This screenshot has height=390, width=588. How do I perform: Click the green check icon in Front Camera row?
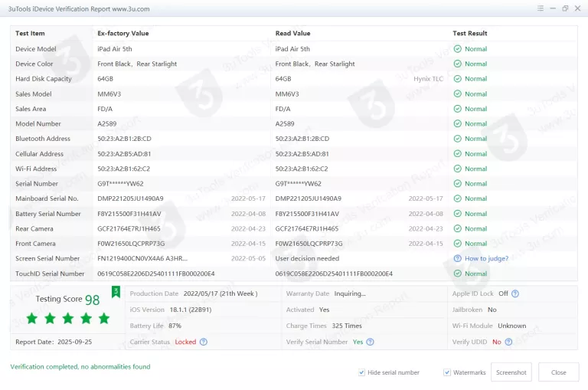coord(458,243)
